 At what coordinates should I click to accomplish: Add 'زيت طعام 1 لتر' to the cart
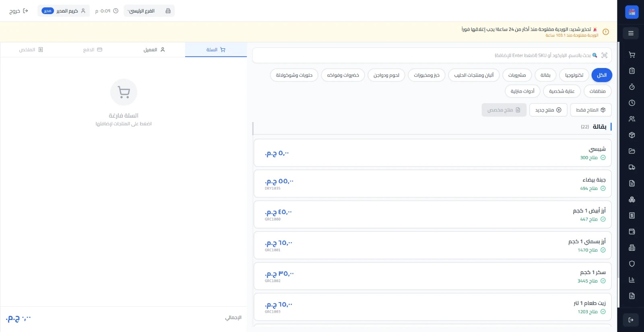point(433,307)
